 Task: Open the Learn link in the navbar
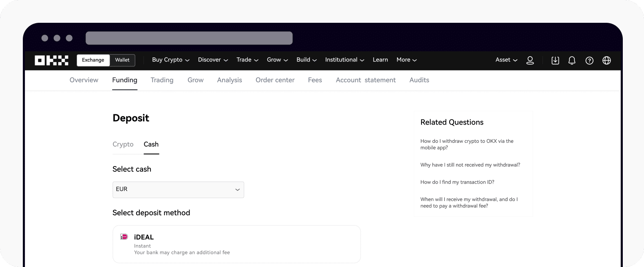point(380,60)
